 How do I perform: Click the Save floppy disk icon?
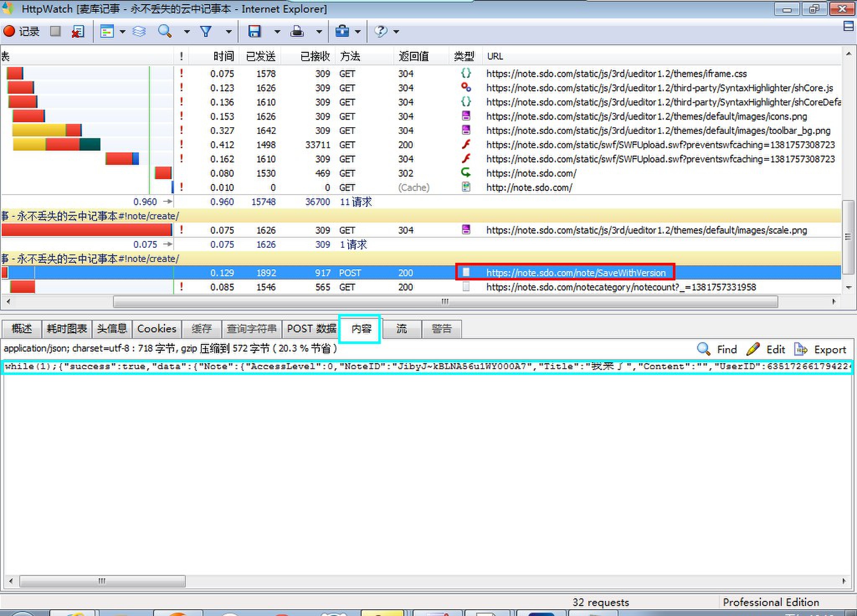[x=254, y=31]
